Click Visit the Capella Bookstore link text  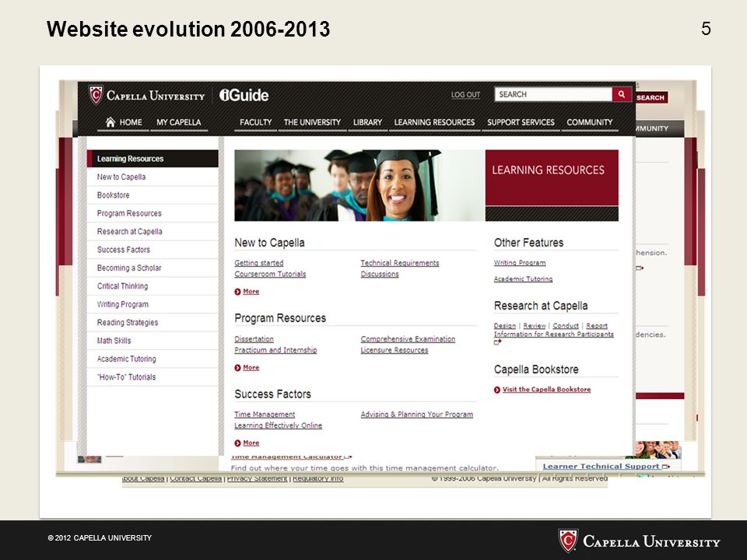tap(546, 390)
